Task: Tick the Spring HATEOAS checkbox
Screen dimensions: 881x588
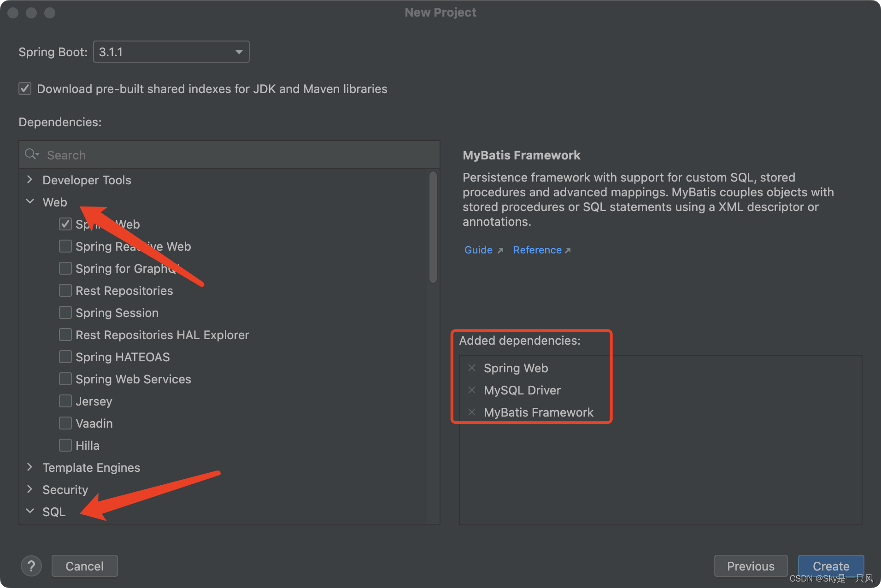Action: (65, 357)
